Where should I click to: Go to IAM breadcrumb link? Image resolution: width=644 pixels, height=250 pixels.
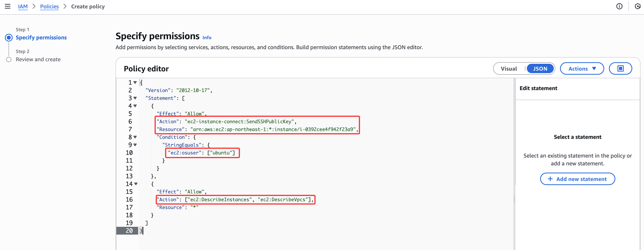(23, 6)
